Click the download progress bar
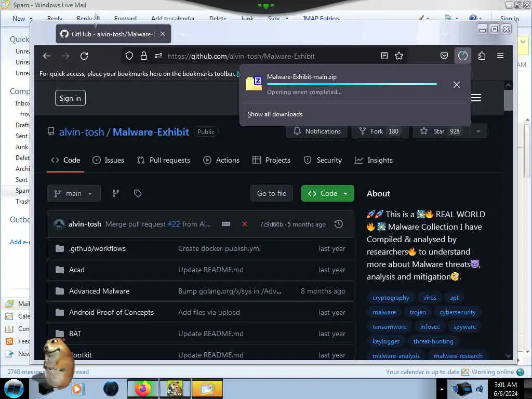Viewport: 532px width, 399px height. pos(352,84)
